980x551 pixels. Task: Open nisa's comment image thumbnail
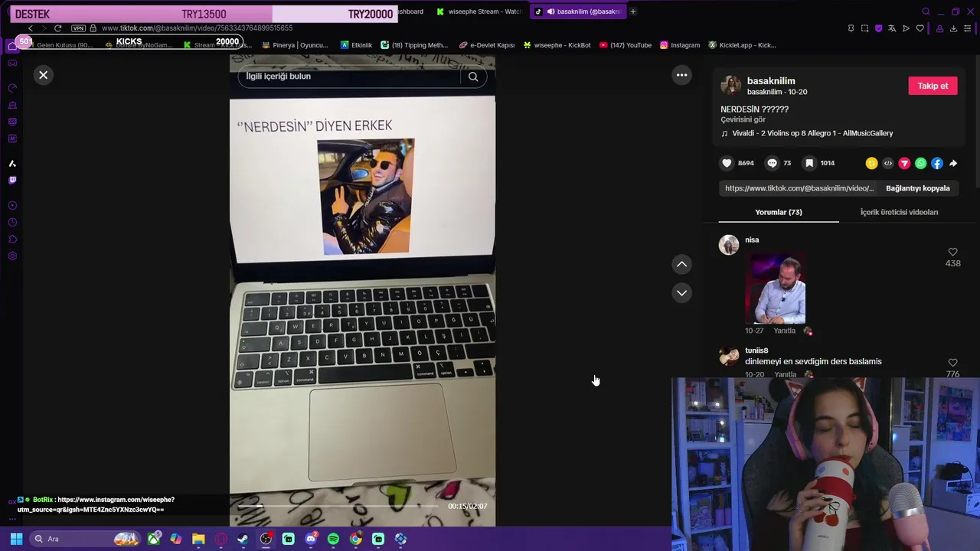[776, 290]
